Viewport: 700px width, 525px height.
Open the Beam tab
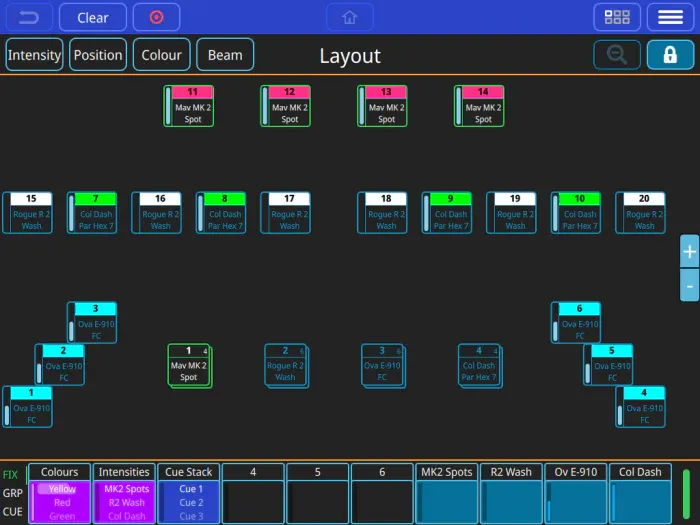[225, 55]
